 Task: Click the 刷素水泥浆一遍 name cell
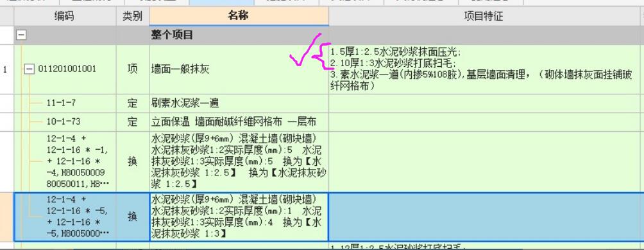[239, 103]
